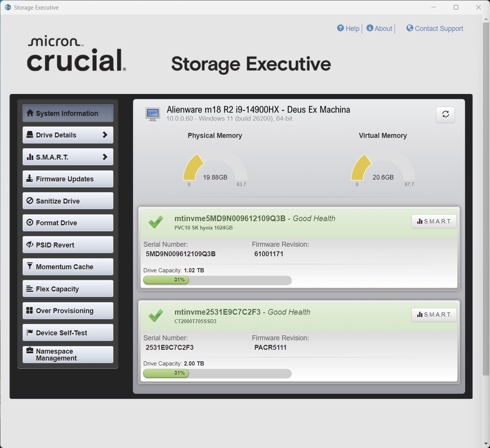Open S.M.A.R.T. for the SK hynix drive
490x448 pixels.
tap(434, 221)
